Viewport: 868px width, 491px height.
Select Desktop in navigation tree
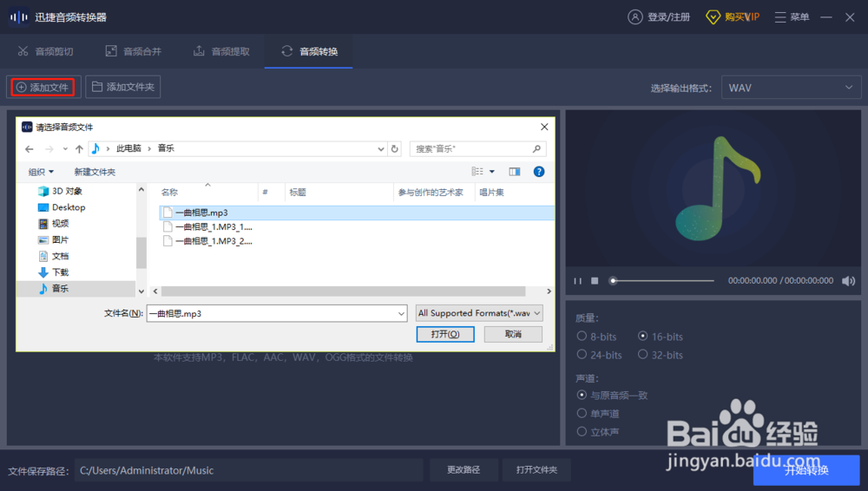[x=62, y=207]
